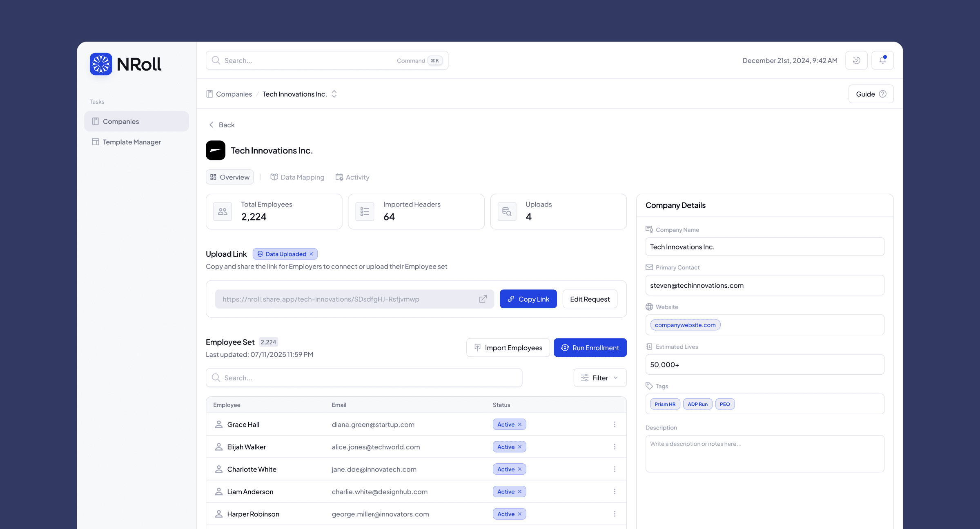The height and width of the screenshot is (529, 980).
Task: Click the Description notes text area
Action: [764, 454]
